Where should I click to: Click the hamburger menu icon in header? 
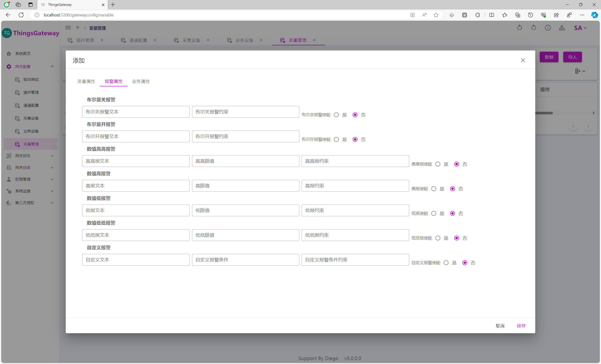68,28
